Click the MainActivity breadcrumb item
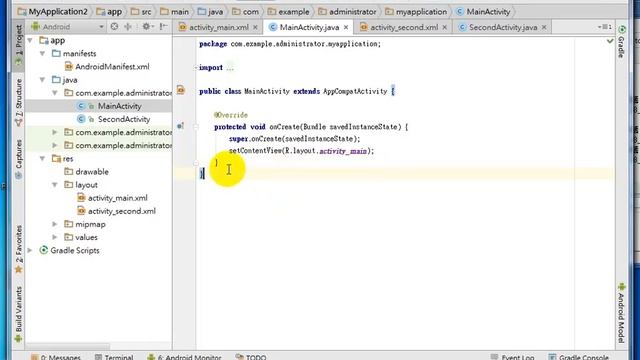Screen dimensions: 640x360 point(483,12)
